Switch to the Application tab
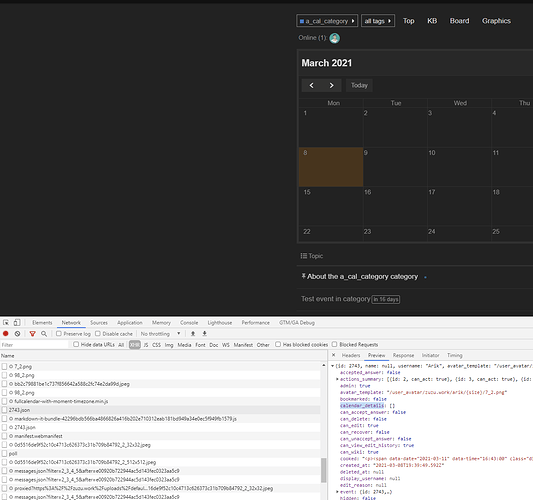 tap(130, 323)
